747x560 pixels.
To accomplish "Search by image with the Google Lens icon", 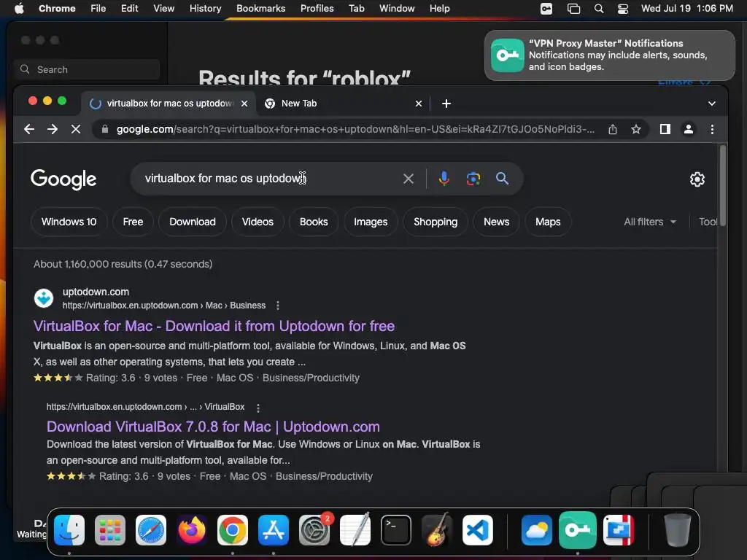I will coord(473,179).
